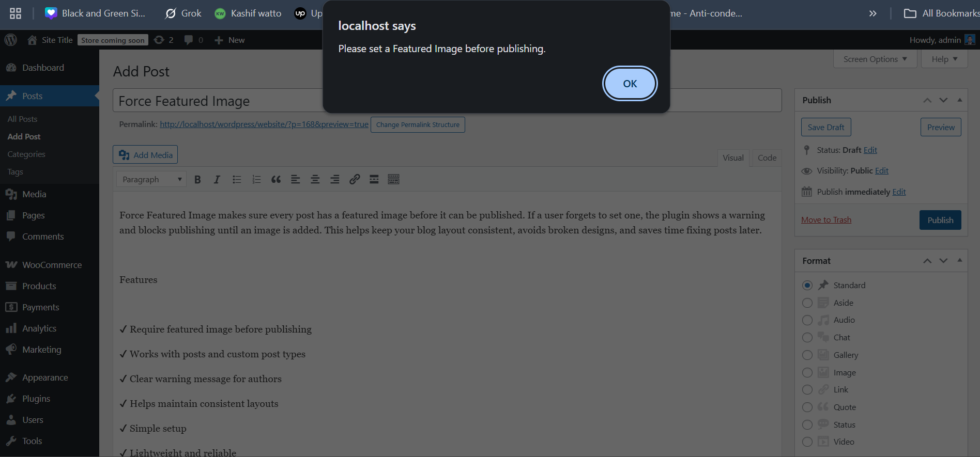The height and width of the screenshot is (457, 980).
Task: Insert a numbered list
Action: pos(256,180)
